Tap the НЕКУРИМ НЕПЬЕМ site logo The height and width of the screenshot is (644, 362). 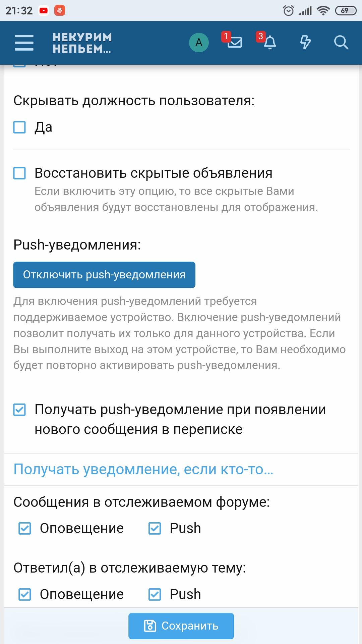82,43
